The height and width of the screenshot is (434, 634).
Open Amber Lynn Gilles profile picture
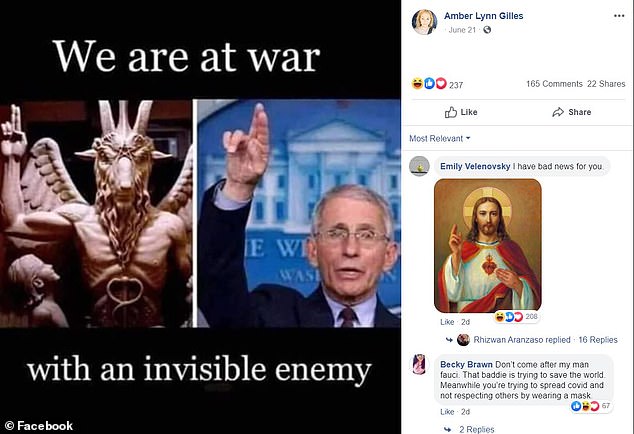coord(424,22)
